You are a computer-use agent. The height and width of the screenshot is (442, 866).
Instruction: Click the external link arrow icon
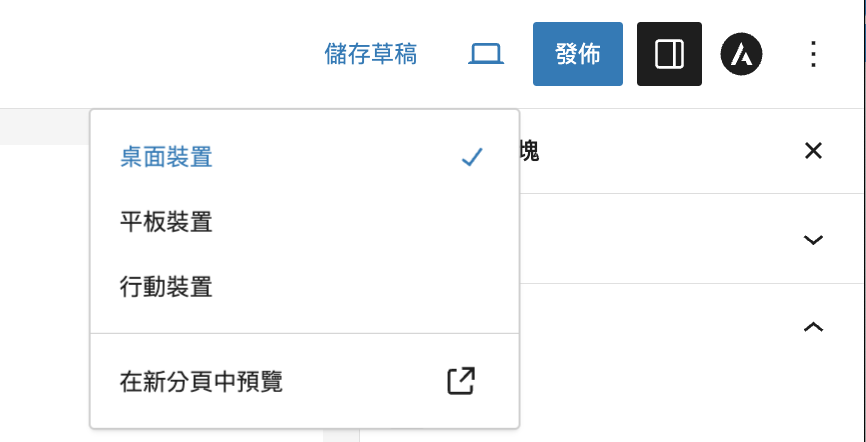(461, 381)
